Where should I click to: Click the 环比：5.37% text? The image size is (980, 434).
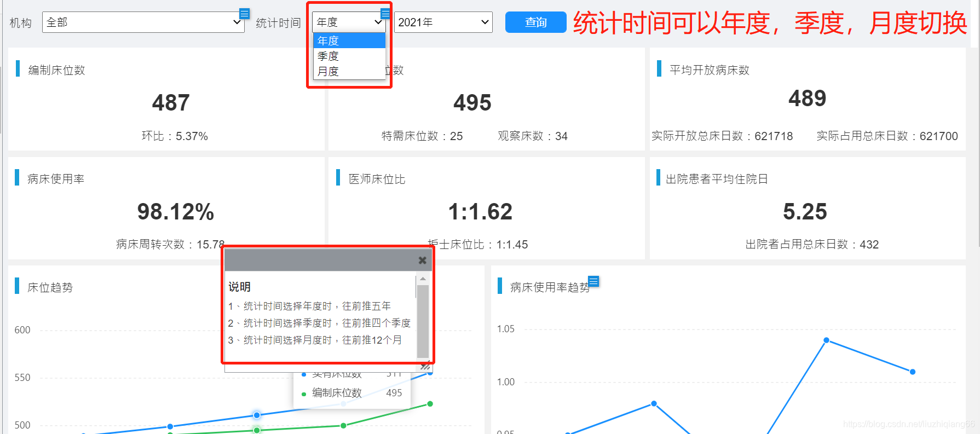(175, 136)
